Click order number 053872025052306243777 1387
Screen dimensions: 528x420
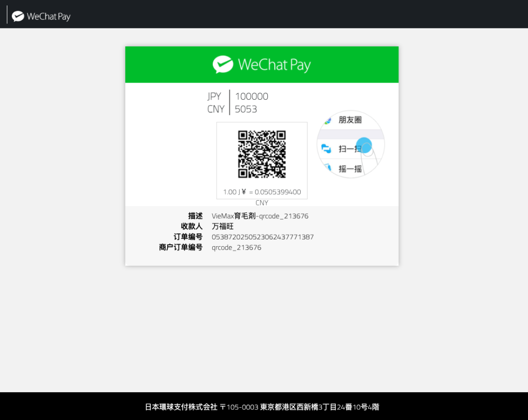click(263, 237)
